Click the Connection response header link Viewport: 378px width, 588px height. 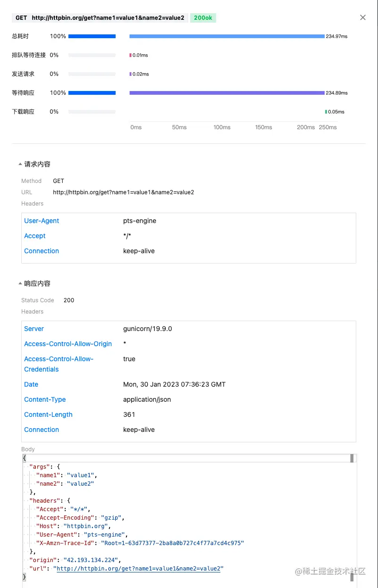[x=42, y=430]
